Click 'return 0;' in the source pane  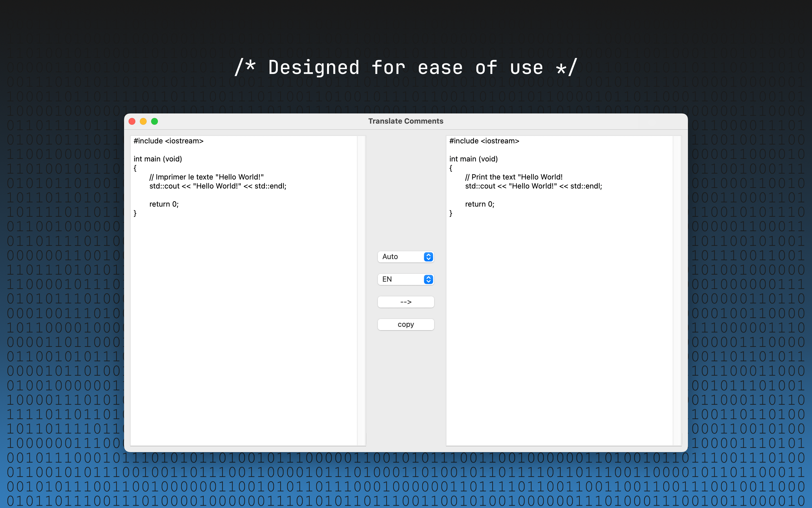pos(164,204)
